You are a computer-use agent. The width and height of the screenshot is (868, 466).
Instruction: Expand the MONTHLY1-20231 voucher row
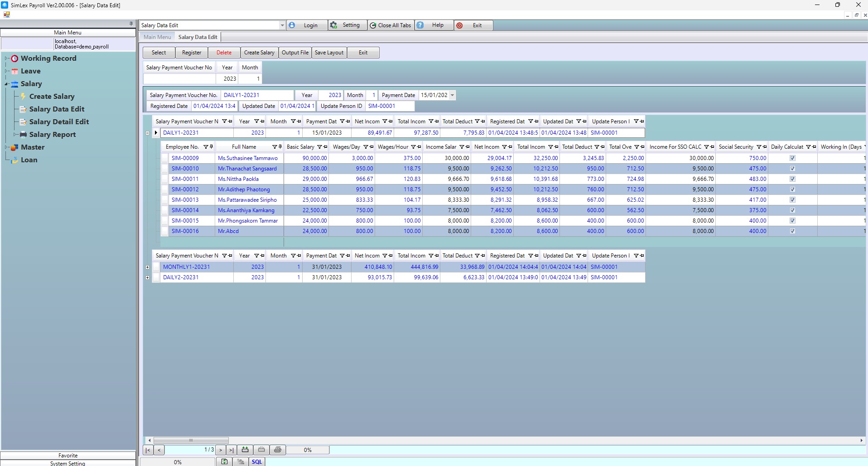click(x=148, y=267)
